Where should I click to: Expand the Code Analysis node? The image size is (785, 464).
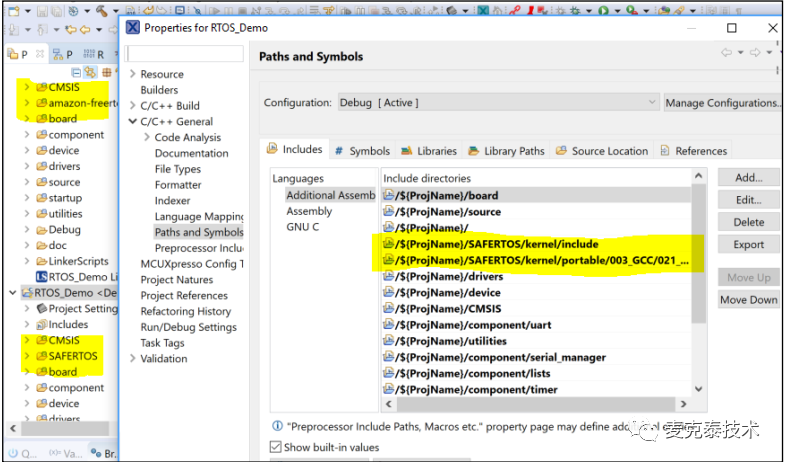[147, 137]
